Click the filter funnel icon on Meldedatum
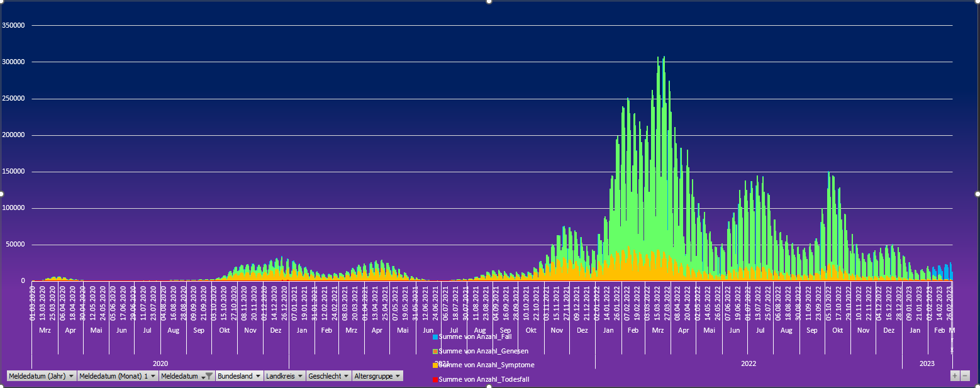Screen dimensions: 980x388 point(208,376)
